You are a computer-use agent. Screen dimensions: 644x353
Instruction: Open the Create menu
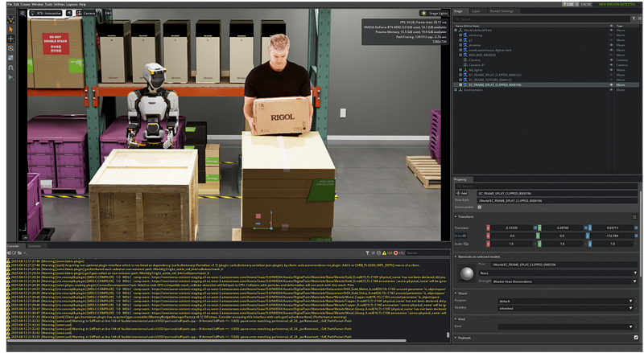[x=26, y=4]
